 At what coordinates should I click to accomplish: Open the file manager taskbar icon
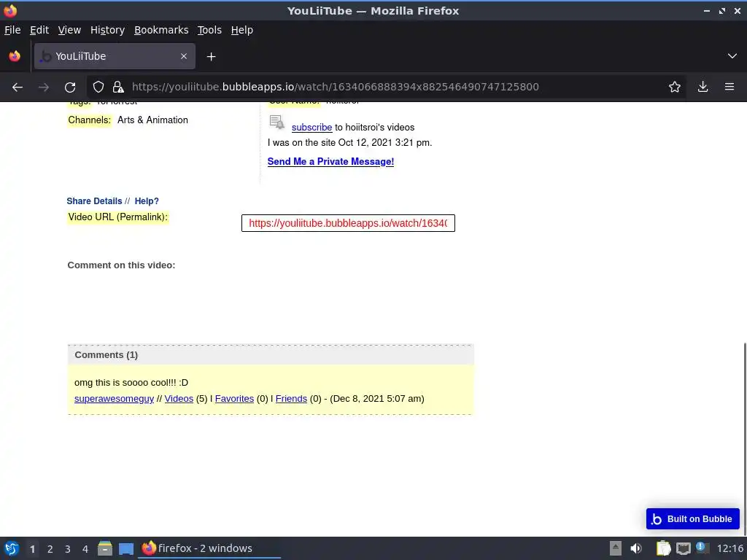click(105, 548)
